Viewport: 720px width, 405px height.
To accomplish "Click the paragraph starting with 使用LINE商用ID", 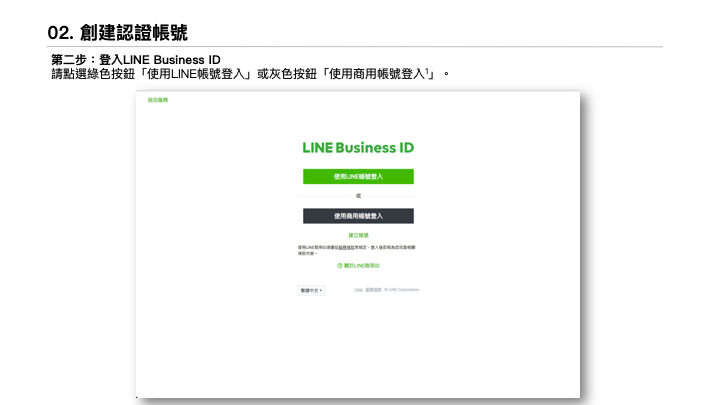I will pos(357,248).
